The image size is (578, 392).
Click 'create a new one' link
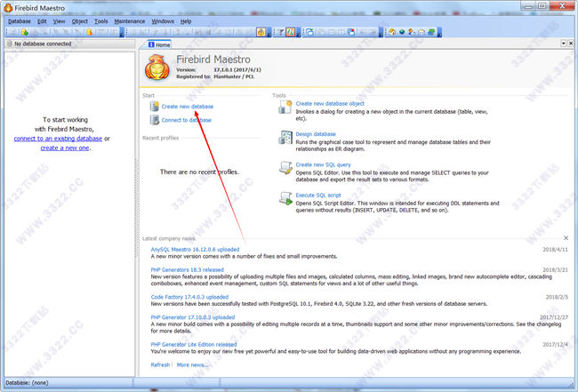[x=64, y=148]
